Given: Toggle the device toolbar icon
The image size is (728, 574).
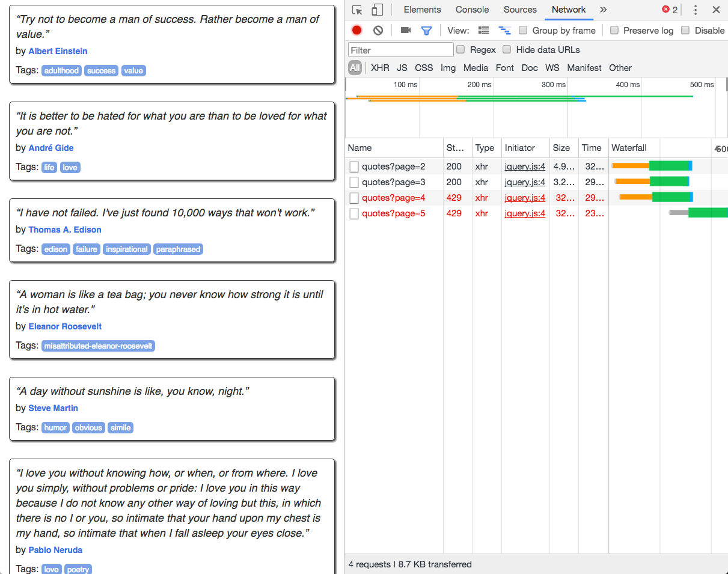Looking at the screenshot, I should coord(377,10).
